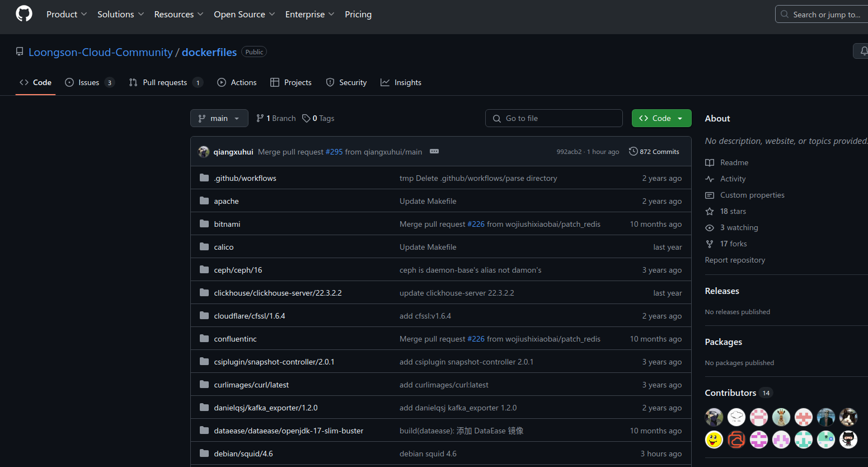Screen dimensions: 868x467
Task: Click the folder icon beside curlimages/curl/latest
Action: point(204,385)
